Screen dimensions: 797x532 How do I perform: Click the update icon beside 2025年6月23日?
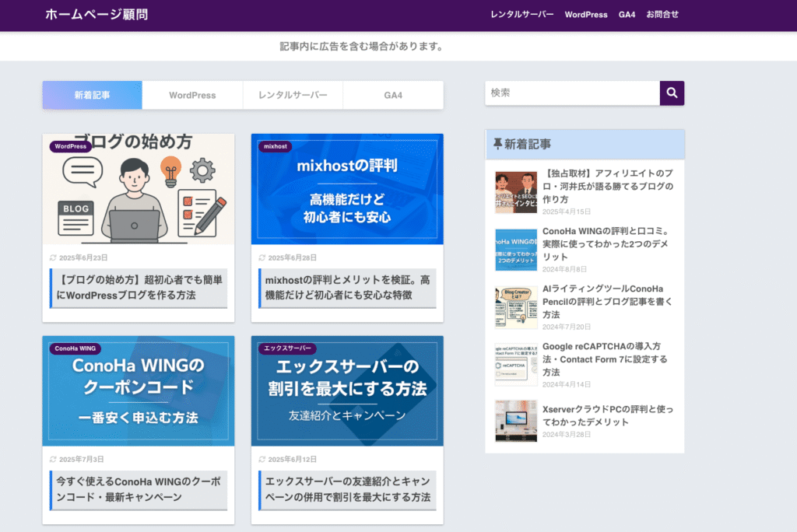(x=53, y=257)
